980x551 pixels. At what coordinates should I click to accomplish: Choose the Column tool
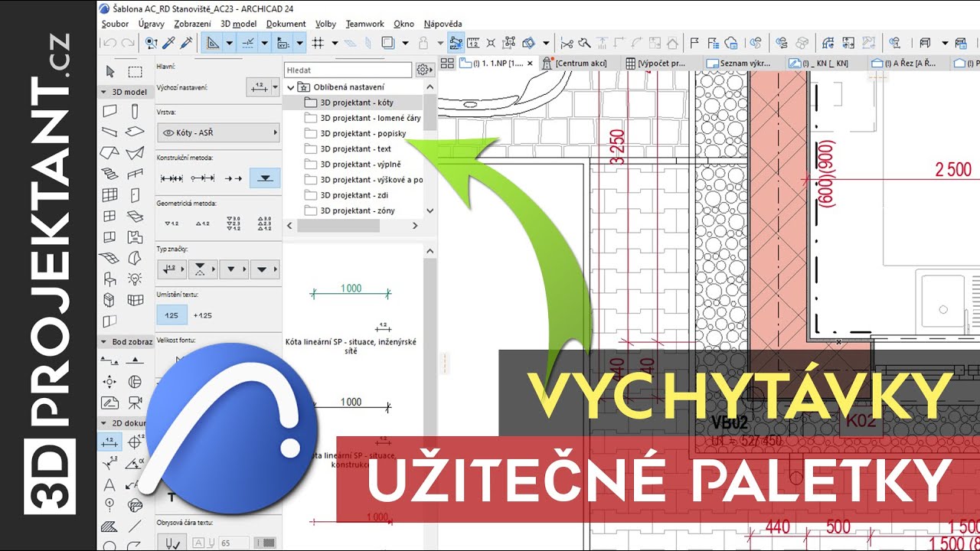[135, 112]
